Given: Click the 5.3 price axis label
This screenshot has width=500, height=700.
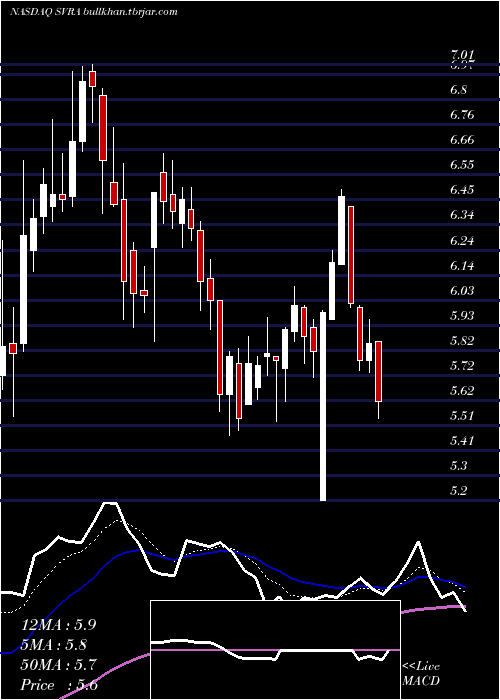Looking at the screenshot, I should point(459,466).
